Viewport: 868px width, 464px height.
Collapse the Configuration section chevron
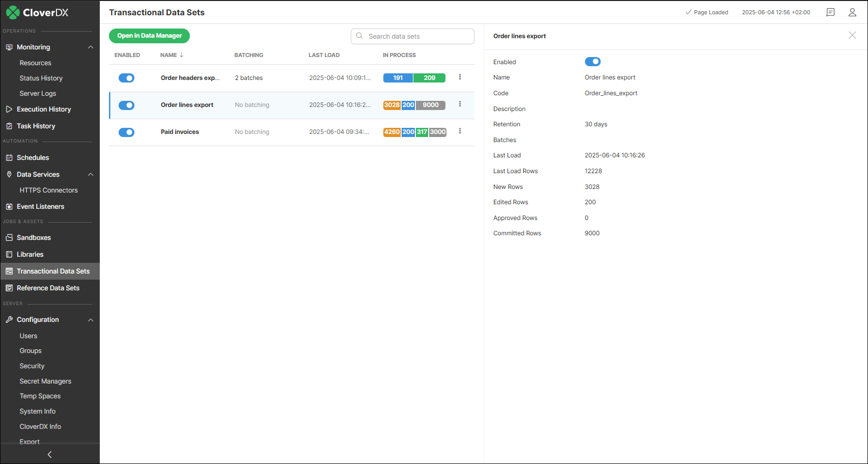[91, 319]
